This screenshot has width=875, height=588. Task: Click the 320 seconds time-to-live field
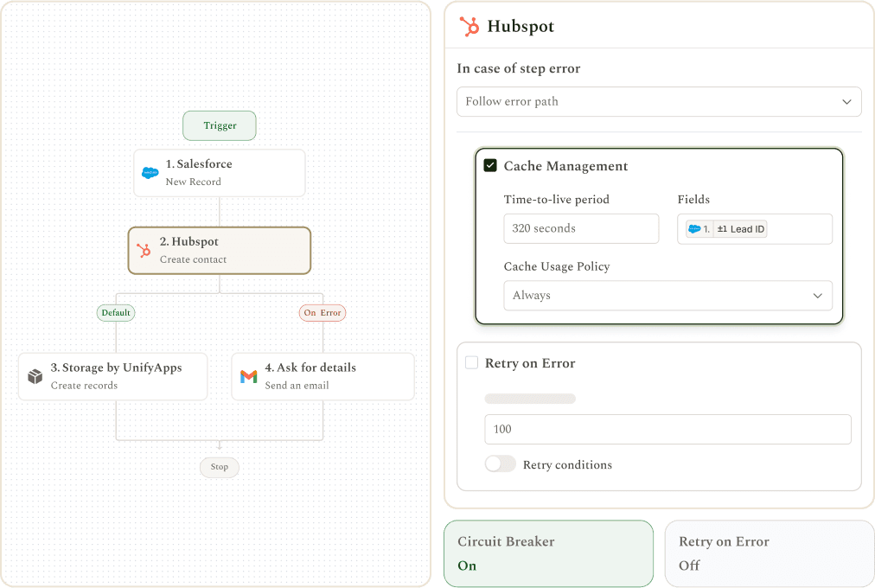coord(581,229)
